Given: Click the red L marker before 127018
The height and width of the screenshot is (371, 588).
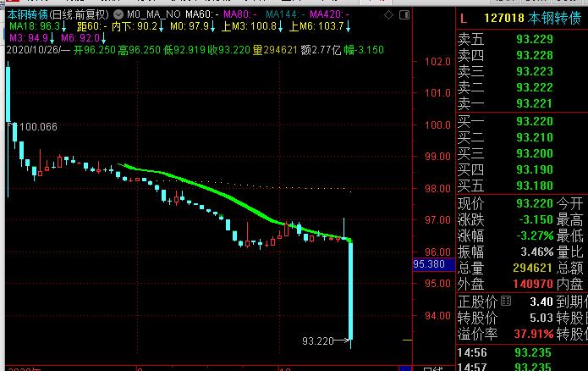Looking at the screenshot, I should point(464,18).
